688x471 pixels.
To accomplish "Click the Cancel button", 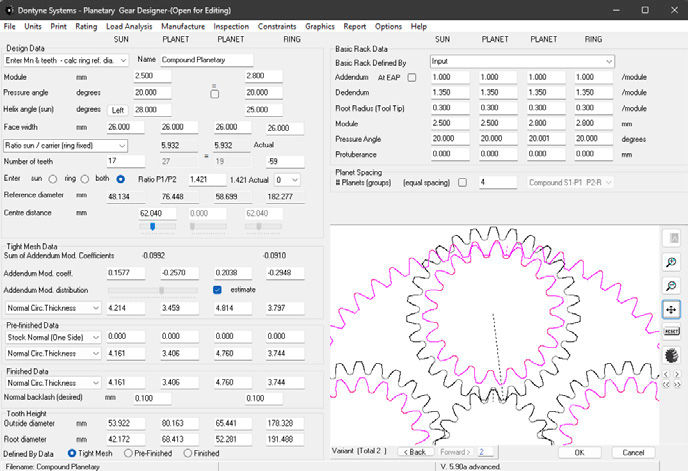I will pos(633,453).
